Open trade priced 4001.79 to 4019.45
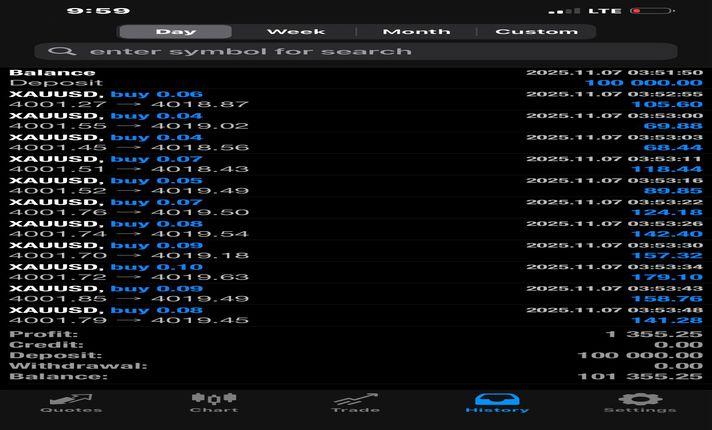This screenshot has height=430, width=712. pyautogui.click(x=356, y=315)
